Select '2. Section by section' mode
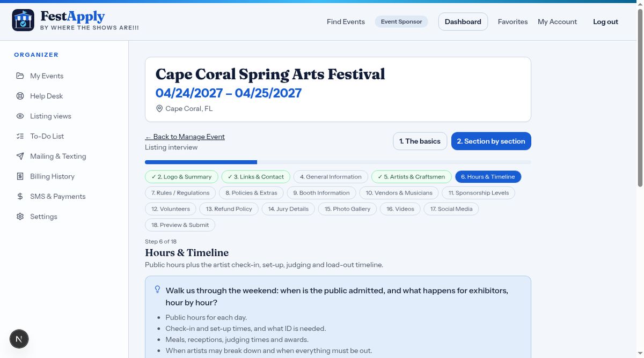 click(491, 141)
